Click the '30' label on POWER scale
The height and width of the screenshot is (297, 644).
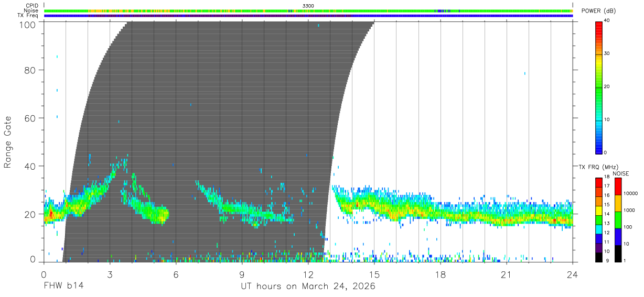[607, 53]
